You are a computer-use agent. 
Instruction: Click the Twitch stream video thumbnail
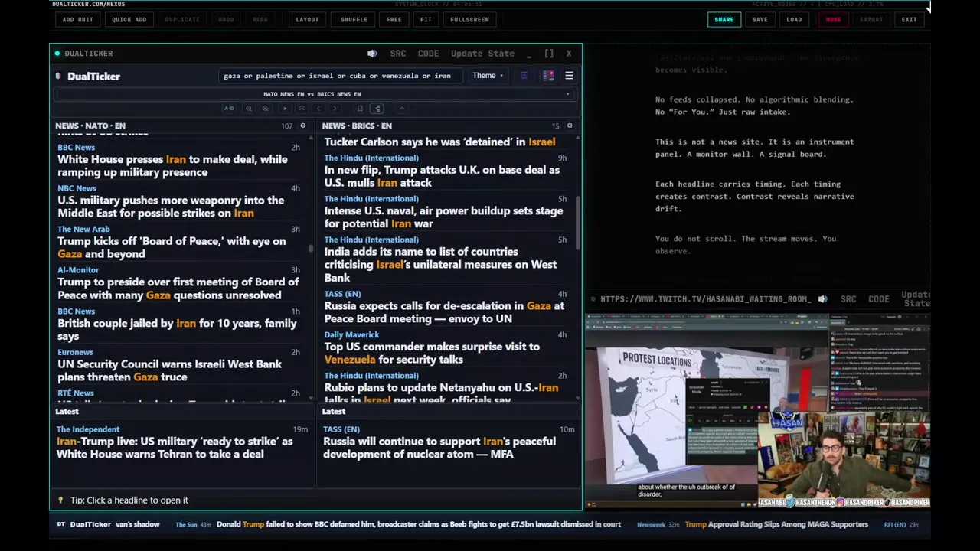(757, 410)
